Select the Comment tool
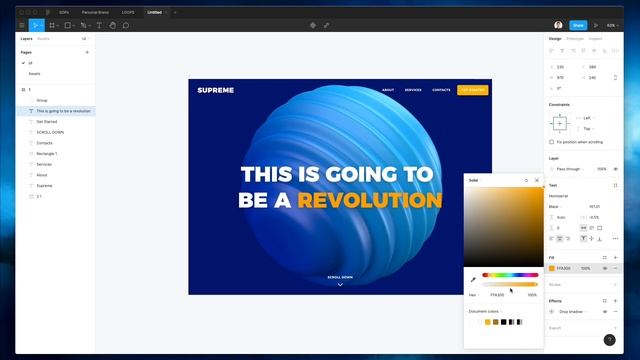The width and height of the screenshot is (640, 360). (x=126, y=25)
